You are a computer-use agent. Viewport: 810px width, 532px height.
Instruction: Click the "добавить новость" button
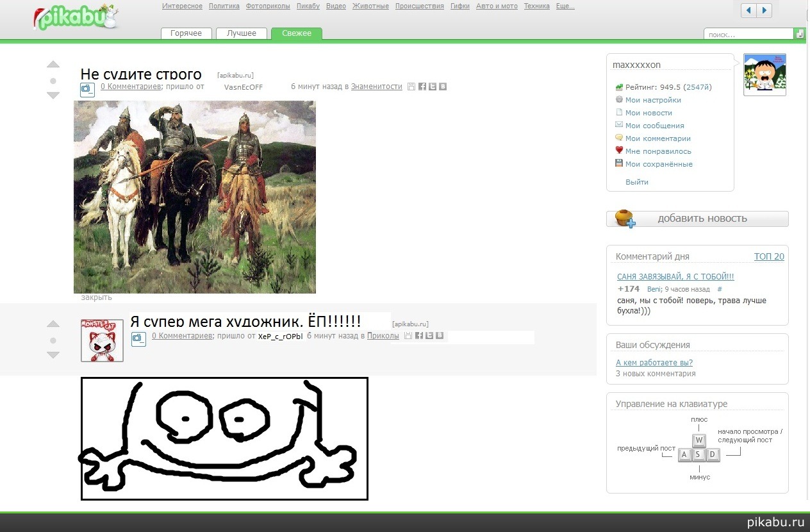(x=697, y=219)
